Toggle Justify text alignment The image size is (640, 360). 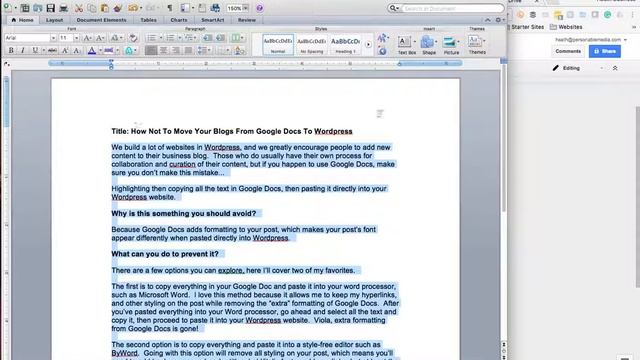188,51
